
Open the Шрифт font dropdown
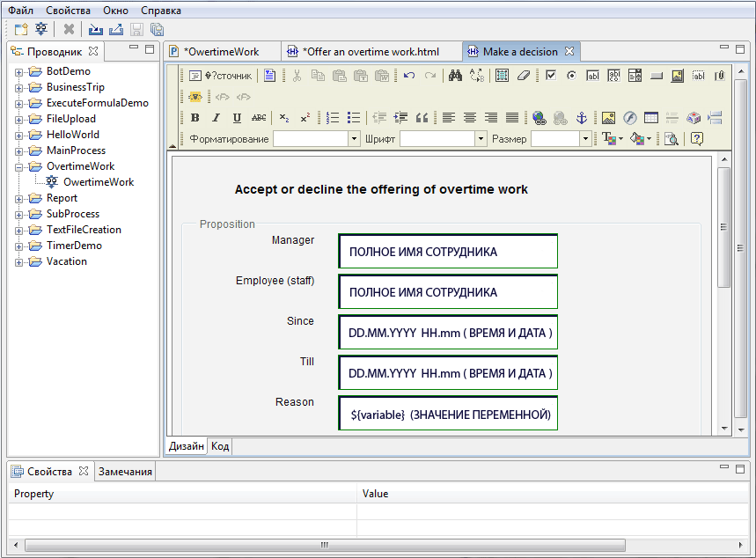click(481, 138)
